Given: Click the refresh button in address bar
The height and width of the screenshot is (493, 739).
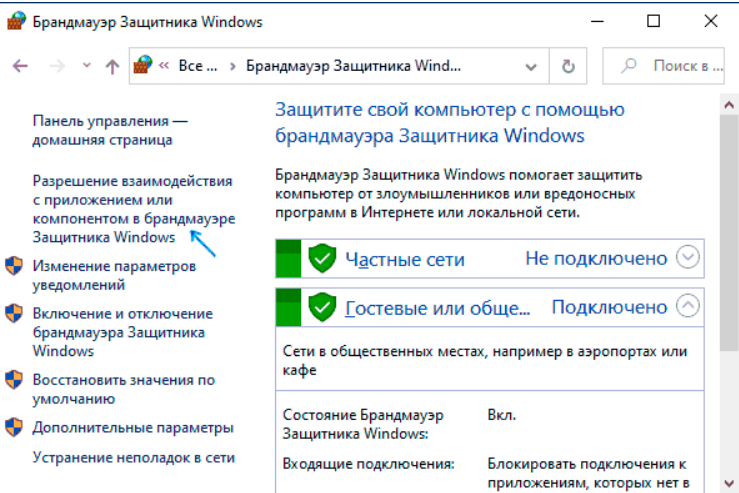Looking at the screenshot, I should click(x=568, y=67).
